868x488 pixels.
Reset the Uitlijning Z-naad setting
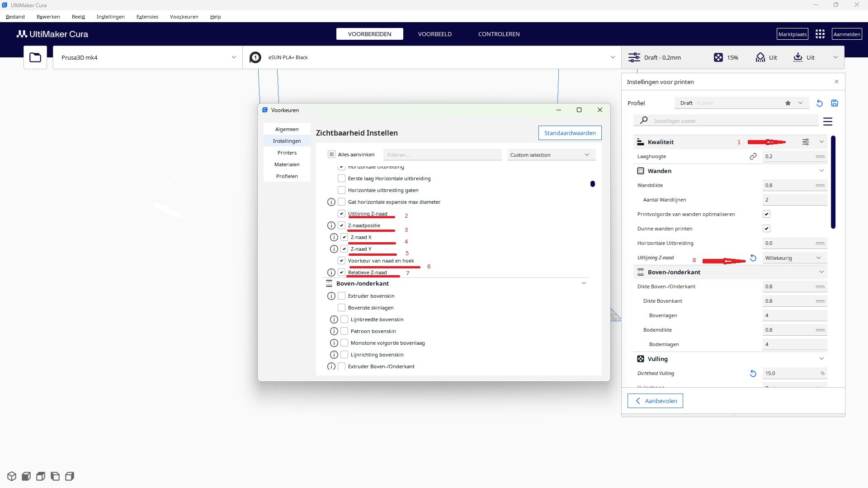pos(753,258)
